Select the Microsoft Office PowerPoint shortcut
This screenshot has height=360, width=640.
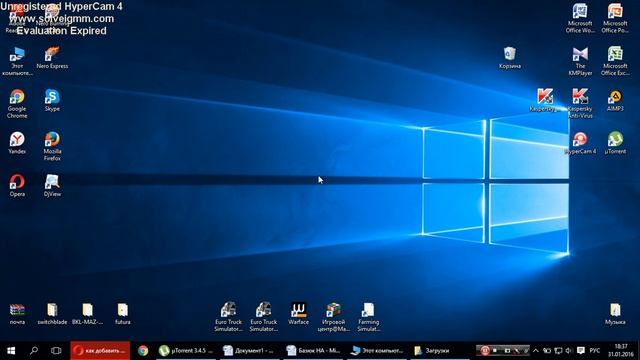point(615,18)
